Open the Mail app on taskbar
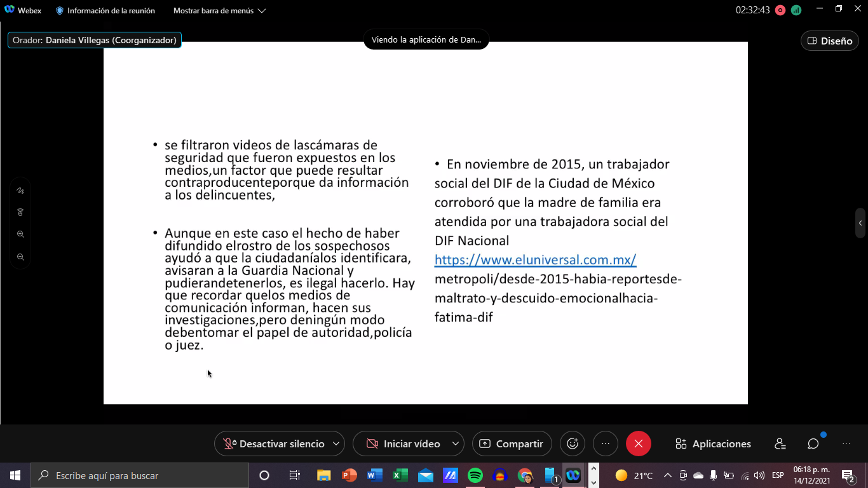The image size is (868, 488). tap(425, 475)
